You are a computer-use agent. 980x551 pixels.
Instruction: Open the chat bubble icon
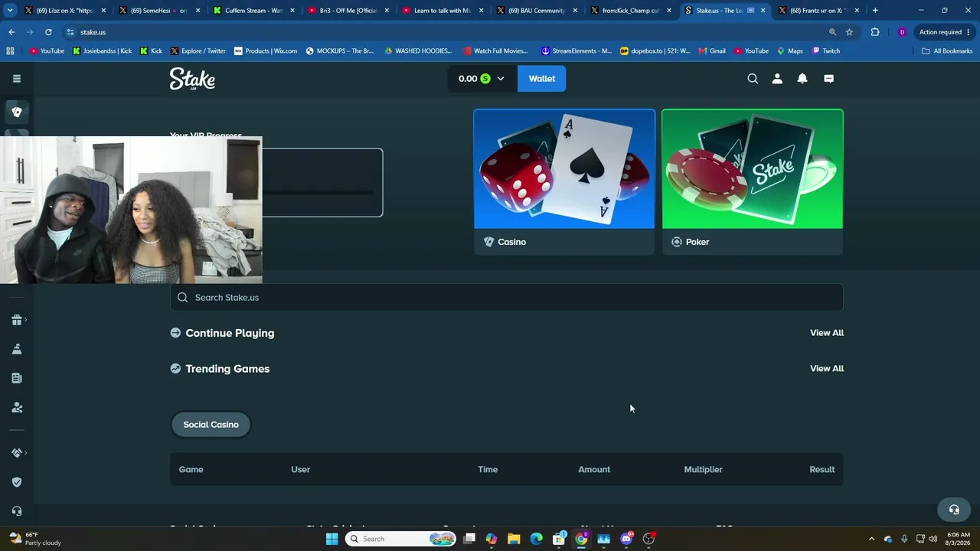point(828,79)
